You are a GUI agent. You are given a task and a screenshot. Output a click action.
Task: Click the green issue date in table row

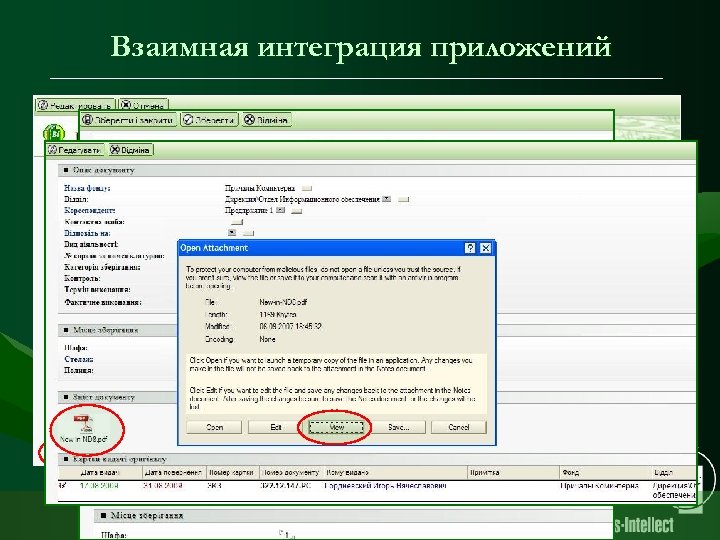[99, 486]
